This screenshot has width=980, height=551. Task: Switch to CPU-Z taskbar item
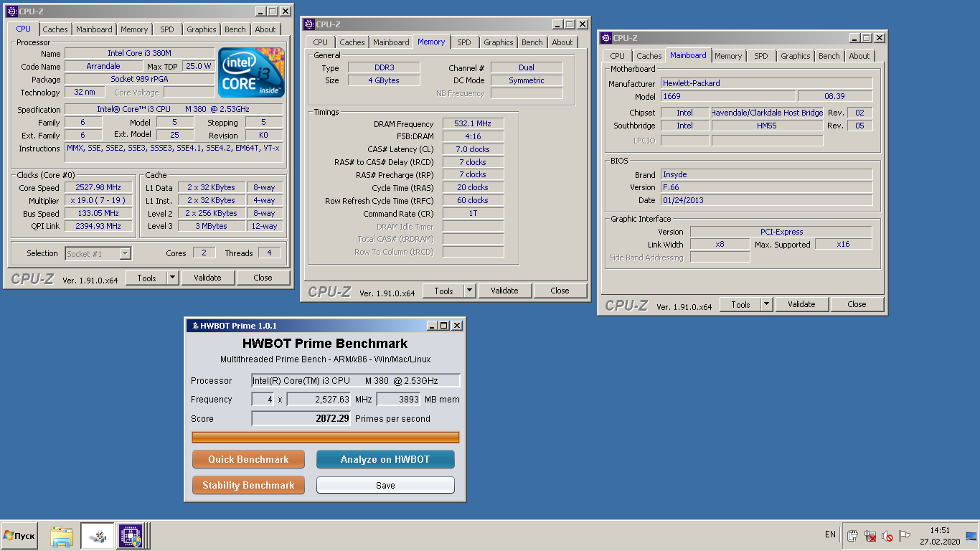[131, 536]
